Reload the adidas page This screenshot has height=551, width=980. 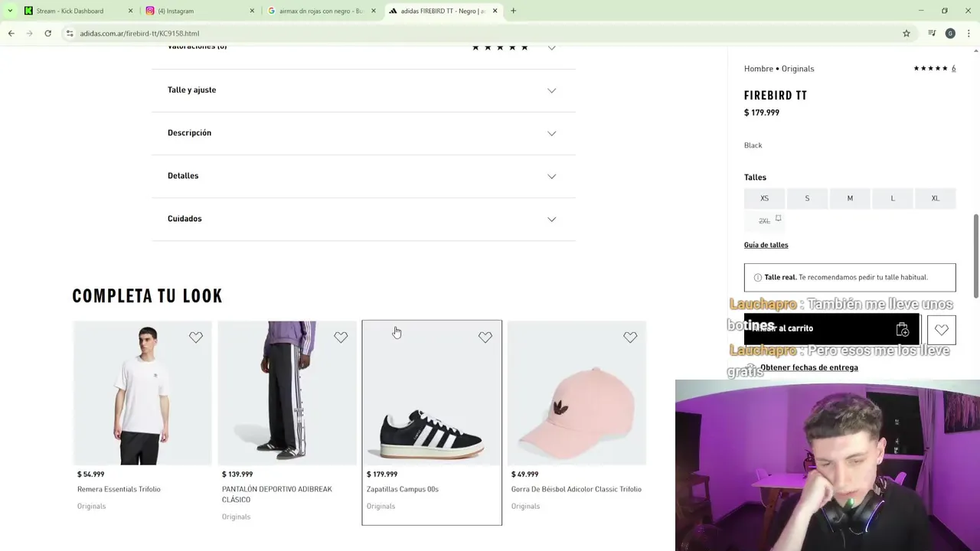47,33
